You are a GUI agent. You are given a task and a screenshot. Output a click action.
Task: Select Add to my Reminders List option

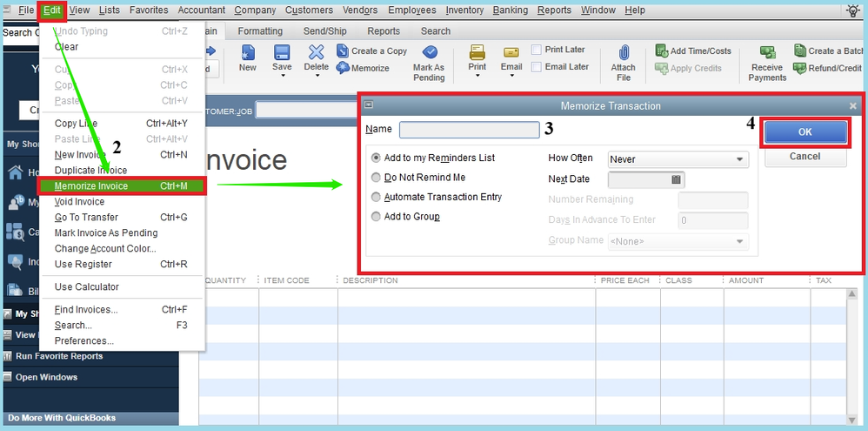(376, 158)
